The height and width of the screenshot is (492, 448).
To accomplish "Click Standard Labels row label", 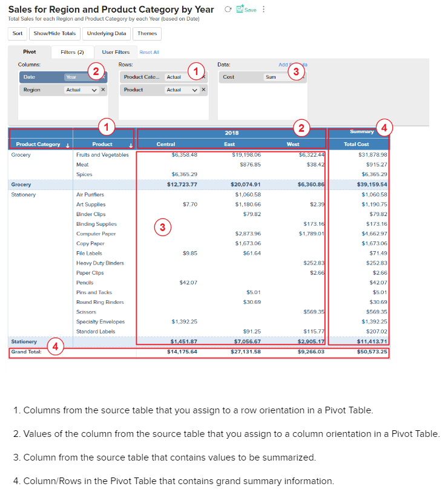I will tap(96, 332).
